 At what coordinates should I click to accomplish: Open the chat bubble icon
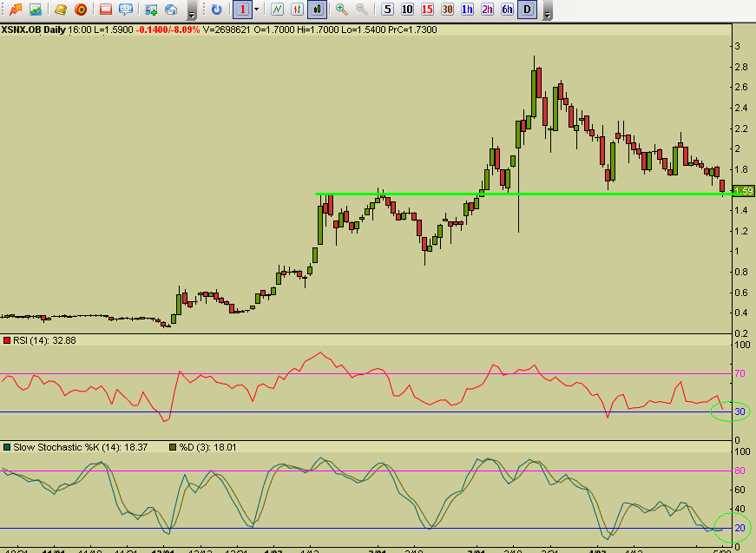coord(126,9)
